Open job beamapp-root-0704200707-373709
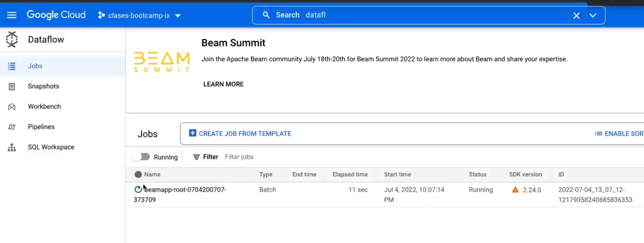The height and width of the screenshot is (243, 644). coord(180,195)
